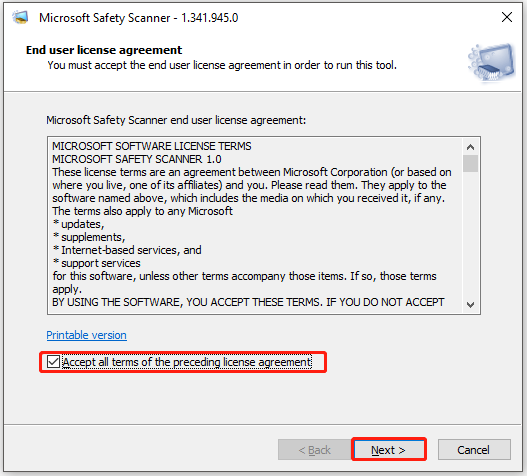Untick the Accept all terms checkbox
Viewport: 527px width, 476px height.
point(53,362)
